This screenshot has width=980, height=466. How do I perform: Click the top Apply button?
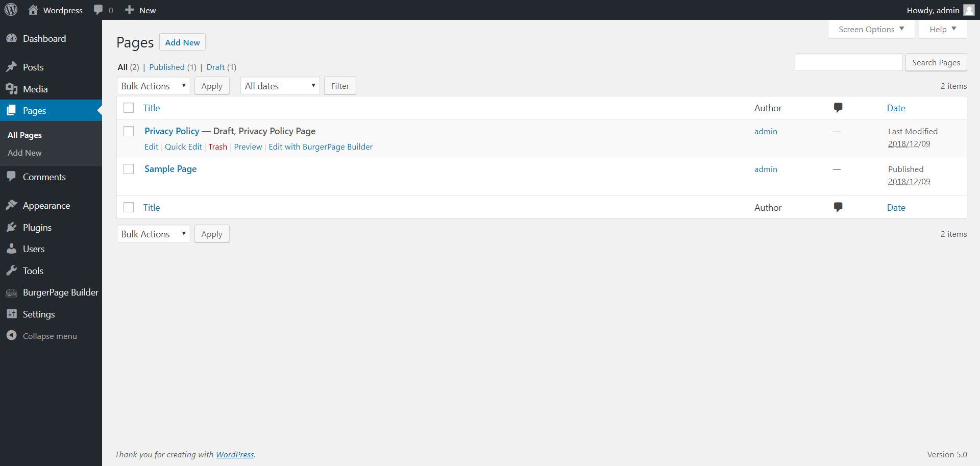coord(212,86)
